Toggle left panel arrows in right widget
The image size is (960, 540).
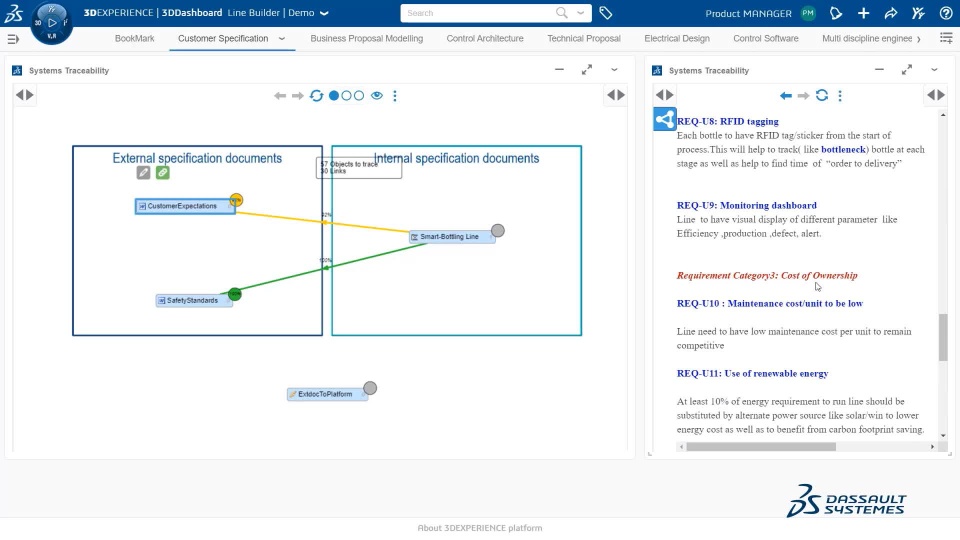tap(664, 95)
